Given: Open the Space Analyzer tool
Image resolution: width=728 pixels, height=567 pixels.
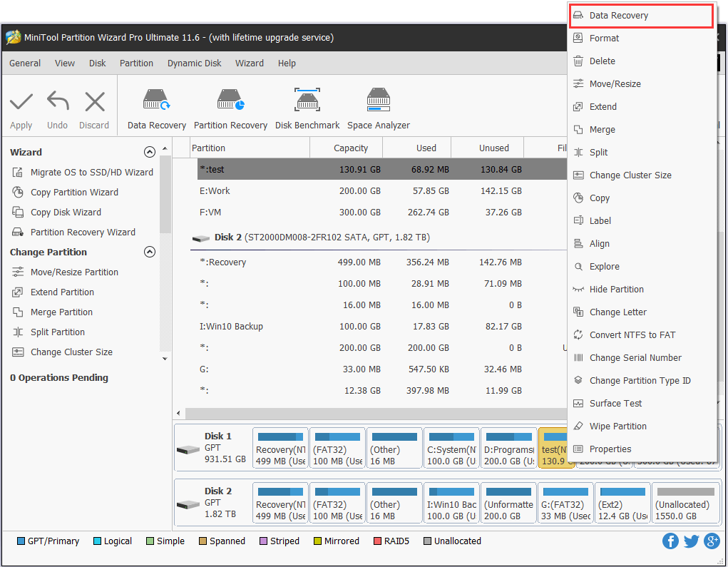Looking at the screenshot, I should tap(379, 109).
